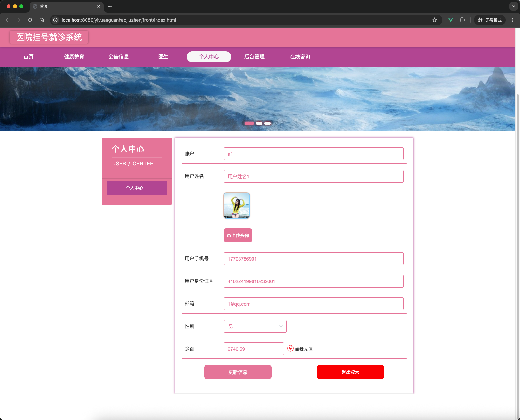Open the browser home icon

[x=42, y=20]
